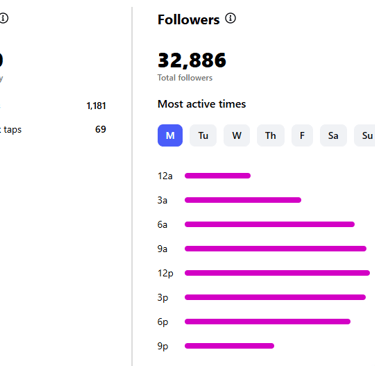Click the 1,181 metric value
The height and width of the screenshot is (366, 375).
(96, 106)
